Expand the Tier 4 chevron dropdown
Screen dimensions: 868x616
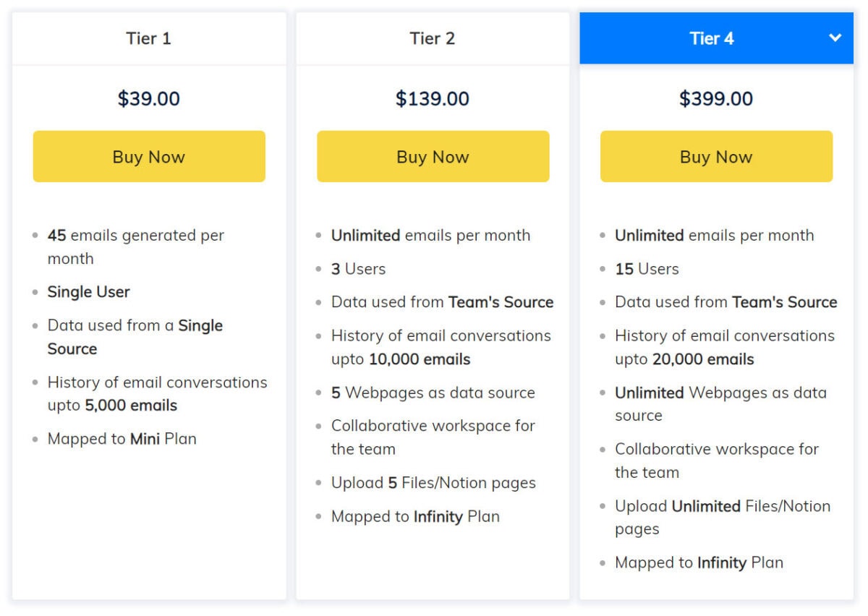835,38
